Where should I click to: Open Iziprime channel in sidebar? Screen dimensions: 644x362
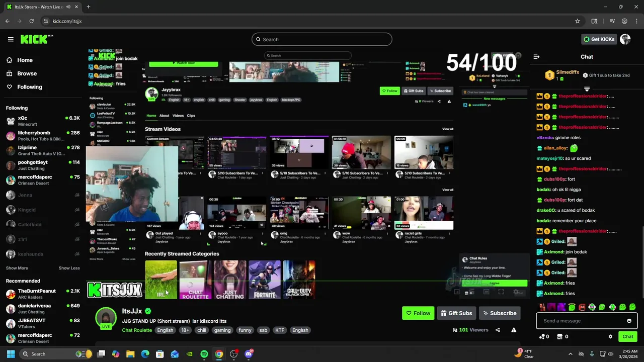click(x=43, y=150)
